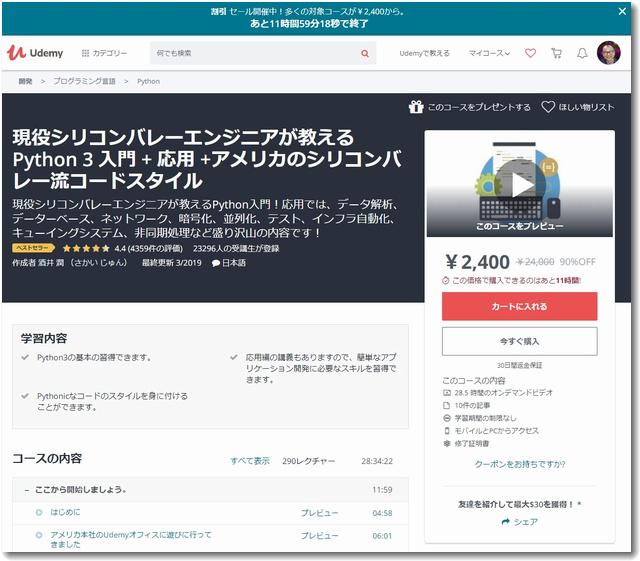Open アメリカ本社のUdemyオフィス lecture
This screenshot has height=561, width=640.
131,539
